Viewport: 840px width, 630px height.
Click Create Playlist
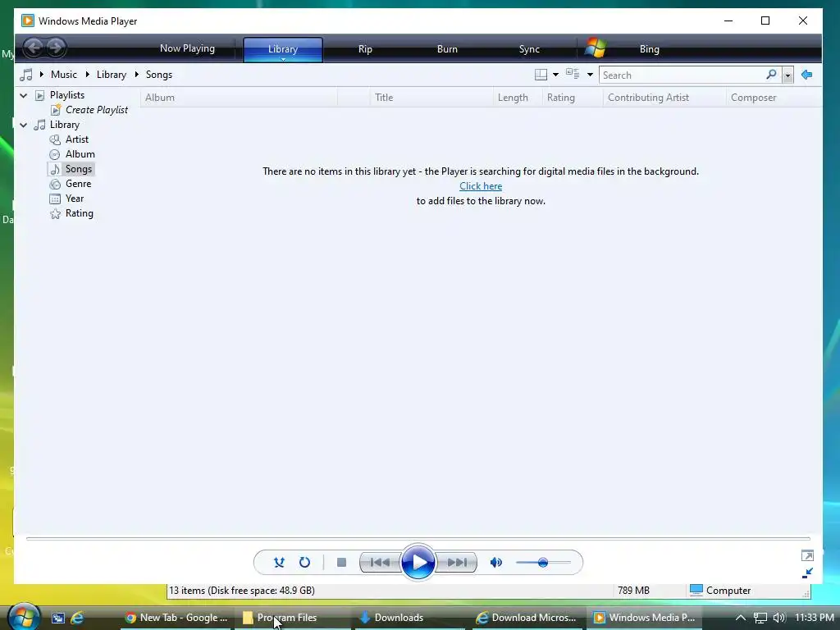[97, 110]
